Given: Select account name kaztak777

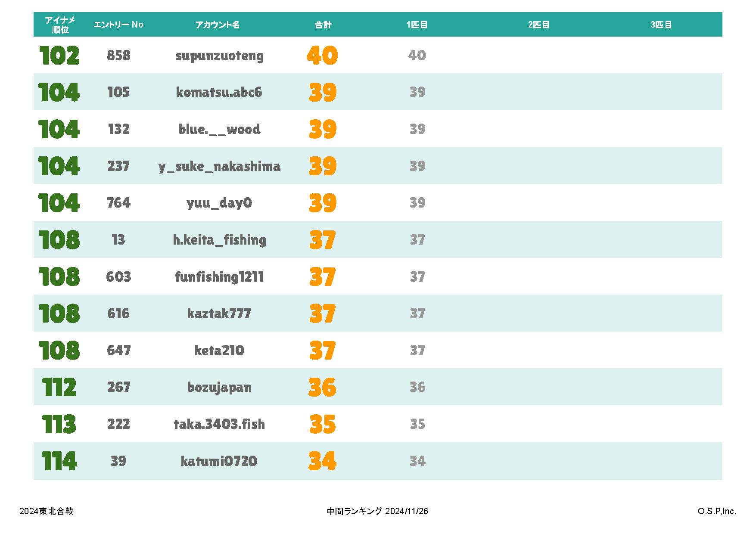Looking at the screenshot, I should pyautogui.click(x=219, y=314).
